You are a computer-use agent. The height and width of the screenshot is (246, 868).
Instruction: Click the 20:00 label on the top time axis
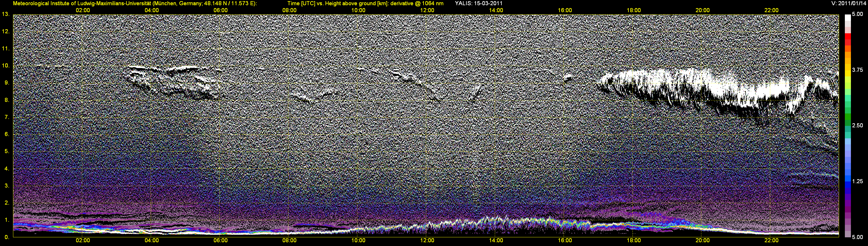703,10
